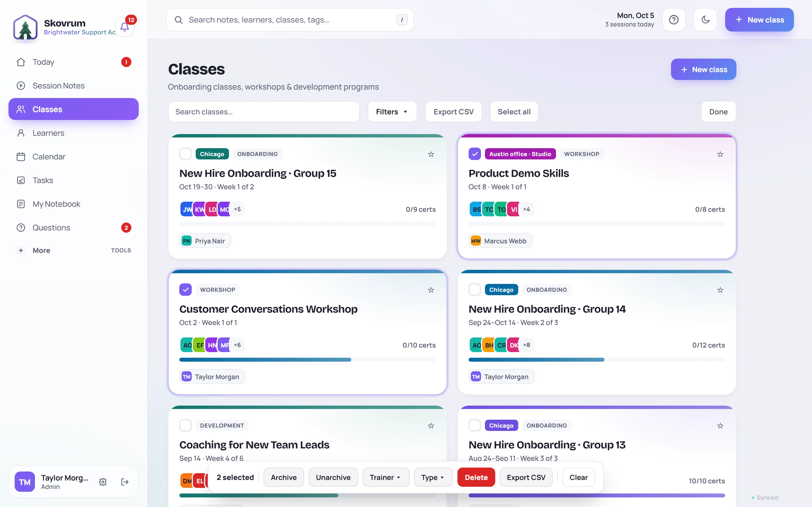Open the help question-mark icon
The width and height of the screenshot is (812, 507).
click(673, 20)
